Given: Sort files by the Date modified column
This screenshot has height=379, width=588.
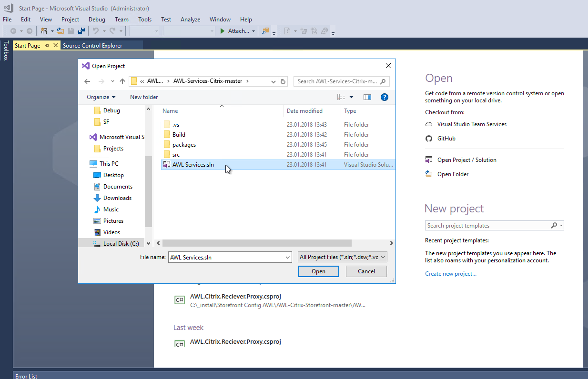Looking at the screenshot, I should point(305,110).
